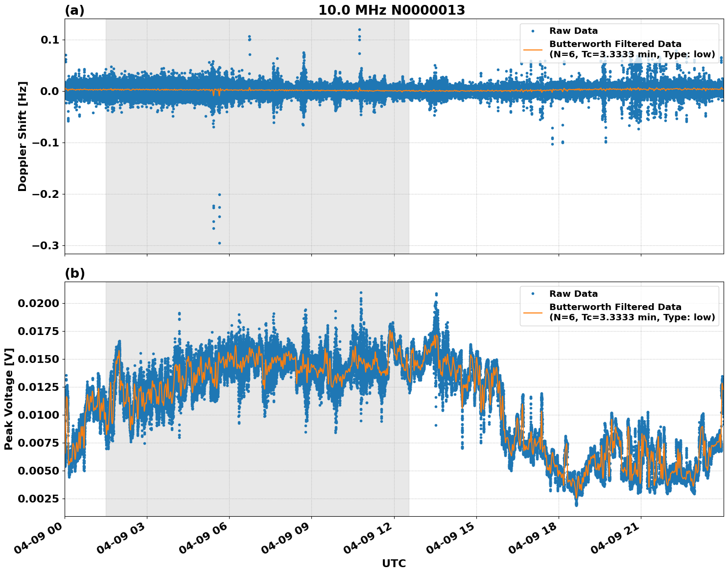Collapse the legend box in panel (b)

click(620, 305)
